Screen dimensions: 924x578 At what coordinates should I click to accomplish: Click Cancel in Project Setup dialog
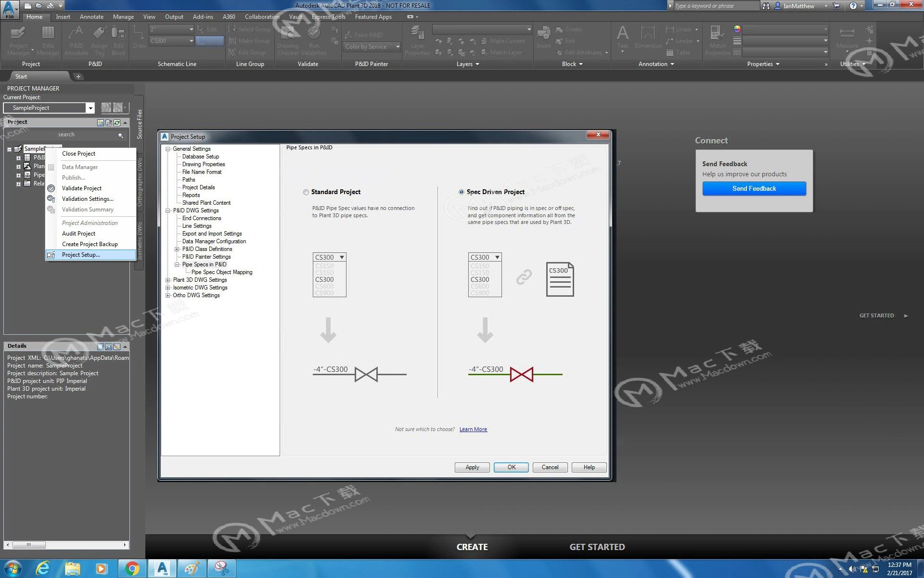click(550, 467)
